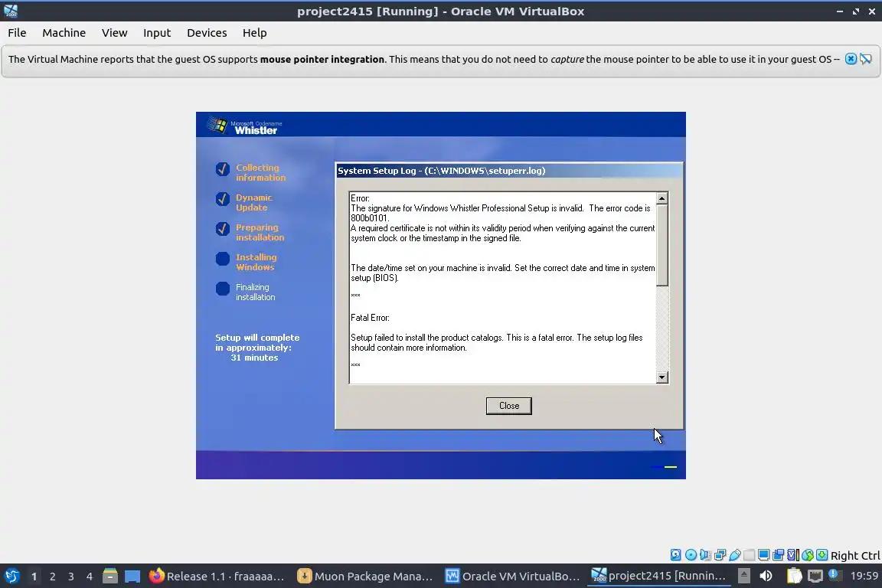Click the blank grey shared folders status icon
Image resolution: width=882 pixels, height=588 pixels.
point(749,555)
